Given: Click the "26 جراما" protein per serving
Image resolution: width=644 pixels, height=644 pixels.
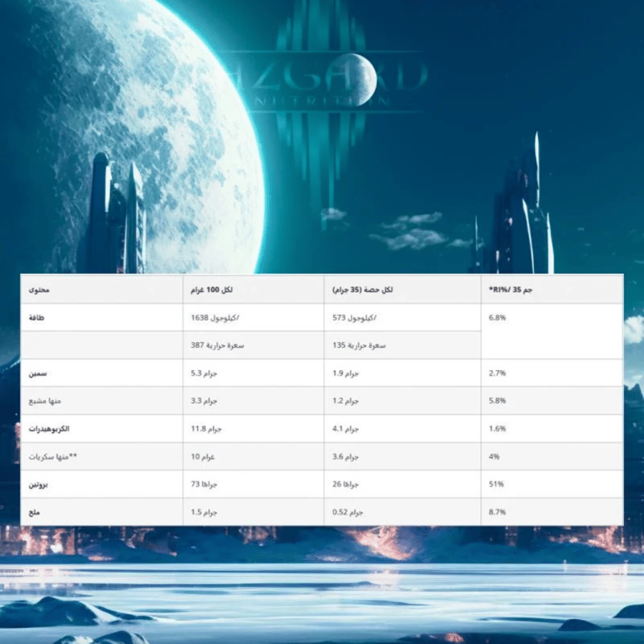Looking at the screenshot, I should point(346,484).
